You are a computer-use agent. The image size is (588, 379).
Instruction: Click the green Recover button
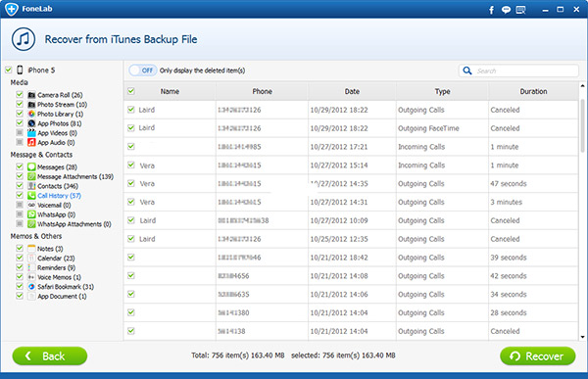pyautogui.click(x=537, y=355)
